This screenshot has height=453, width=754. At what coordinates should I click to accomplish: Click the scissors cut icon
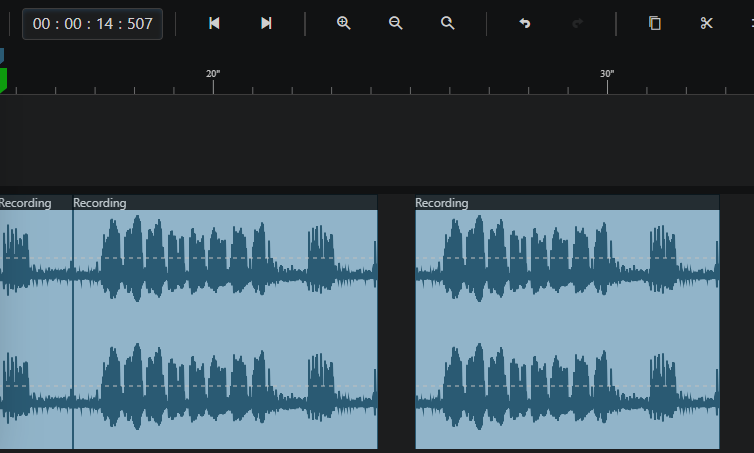coord(706,23)
